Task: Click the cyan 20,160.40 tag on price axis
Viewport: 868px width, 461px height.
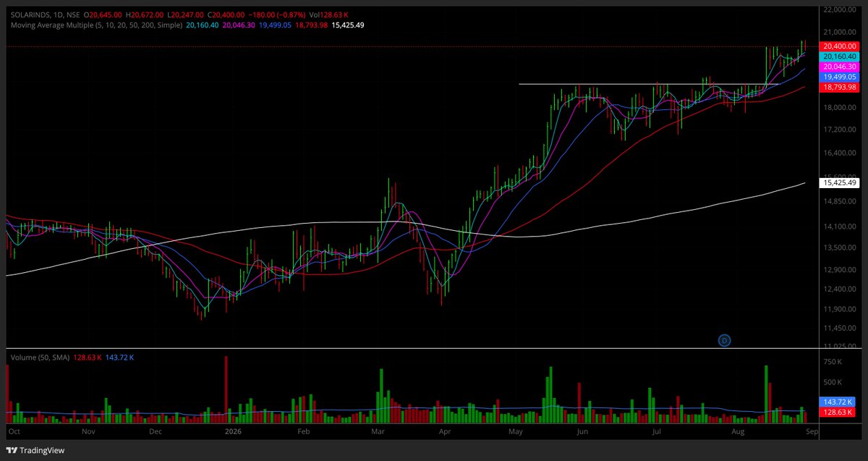Action: [839, 56]
